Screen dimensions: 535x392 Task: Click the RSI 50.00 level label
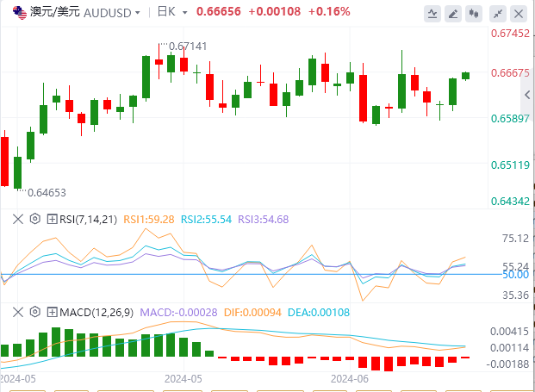[515, 274]
